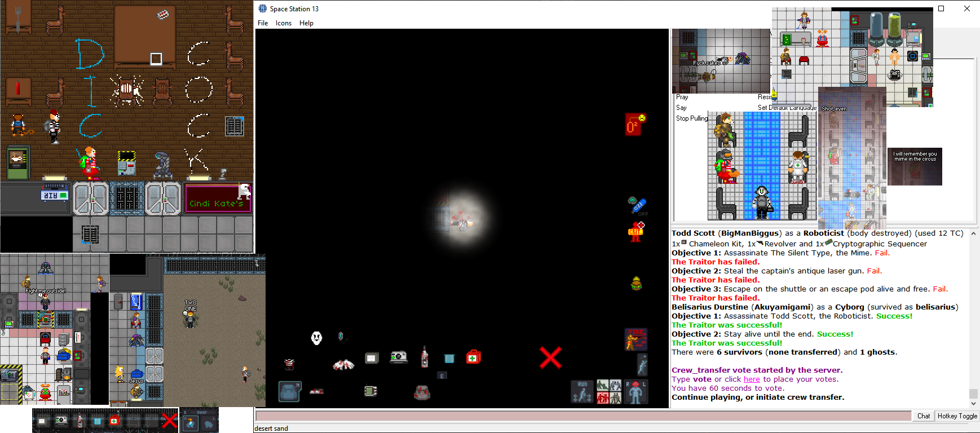Click the burger hunger status icon
This screenshot has width=980, height=433.
[637, 284]
